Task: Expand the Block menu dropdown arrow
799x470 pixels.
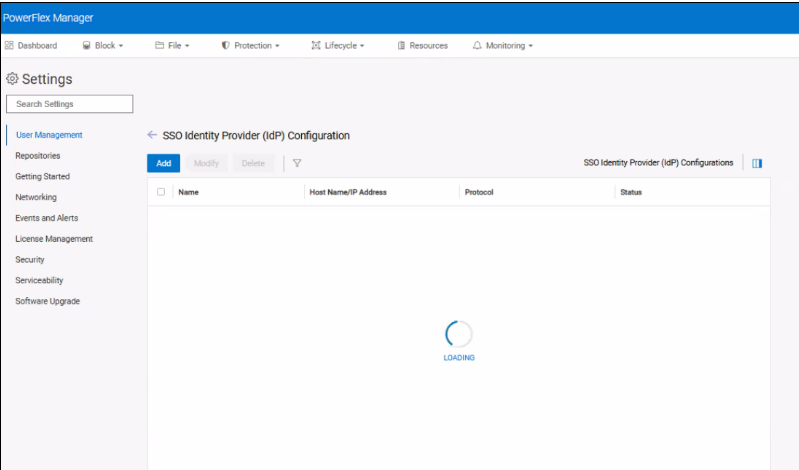Action: pyautogui.click(x=121, y=46)
